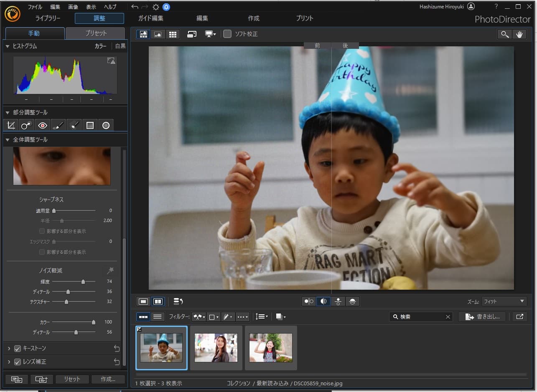Switch to the プリセット tab
The image size is (537, 392).
click(x=95, y=33)
